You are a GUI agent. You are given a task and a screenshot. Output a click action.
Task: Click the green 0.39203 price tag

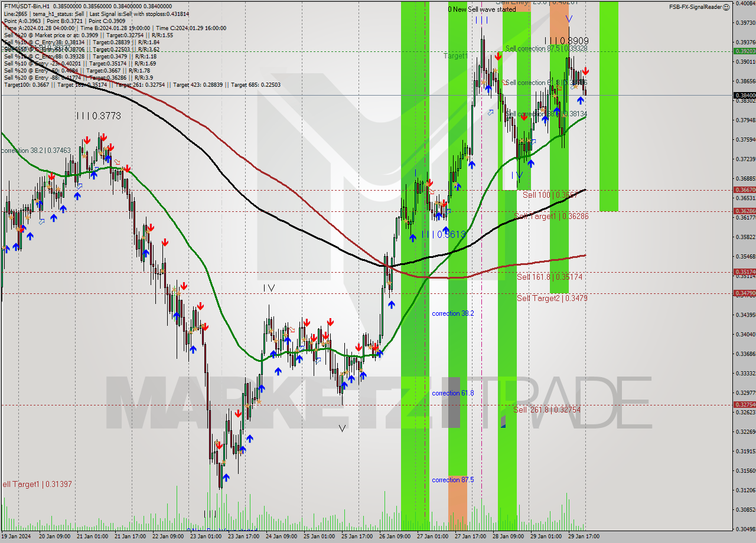point(744,51)
